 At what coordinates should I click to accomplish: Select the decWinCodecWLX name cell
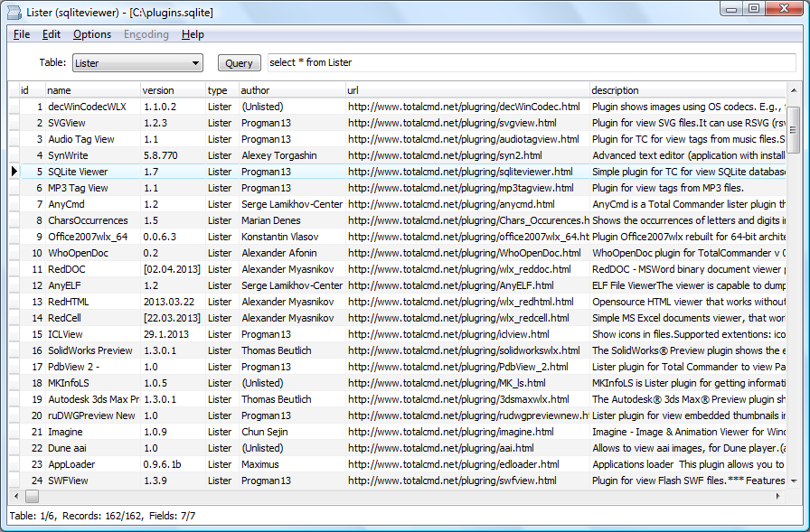point(92,107)
